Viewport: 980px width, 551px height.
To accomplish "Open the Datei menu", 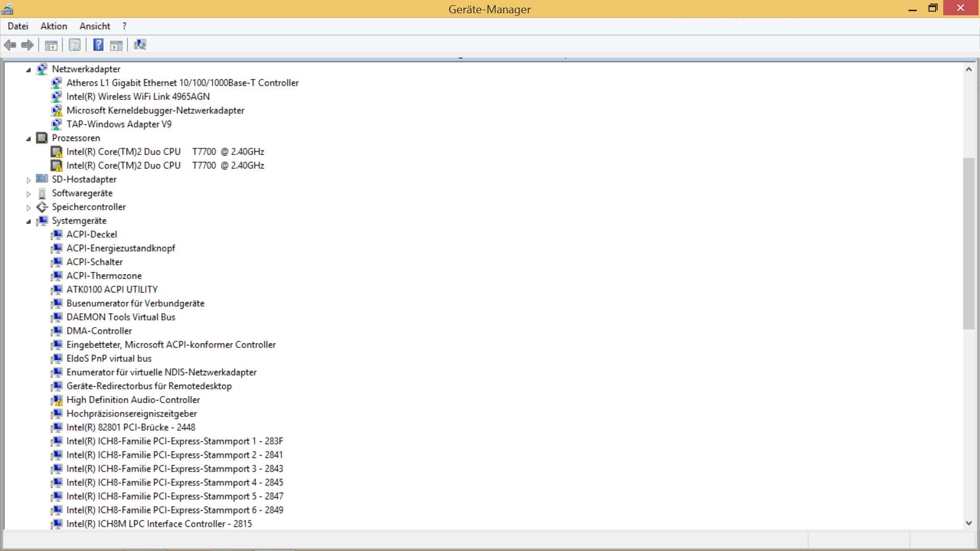I will (x=18, y=26).
